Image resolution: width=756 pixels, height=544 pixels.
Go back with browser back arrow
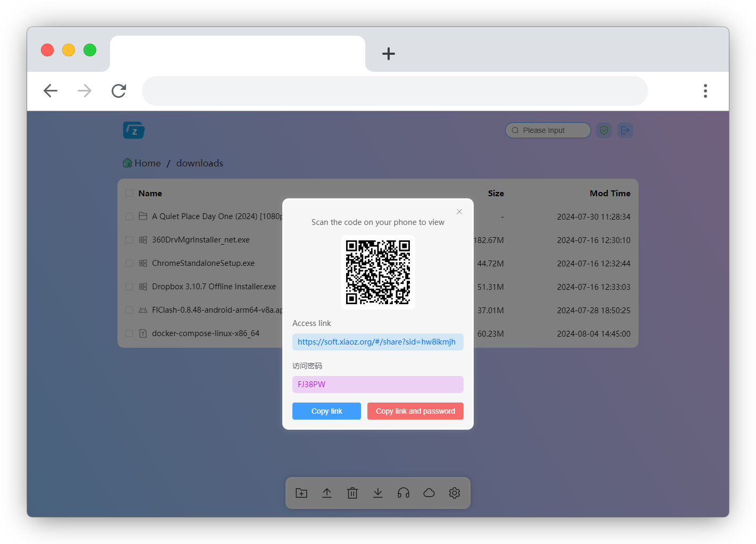[x=51, y=91]
